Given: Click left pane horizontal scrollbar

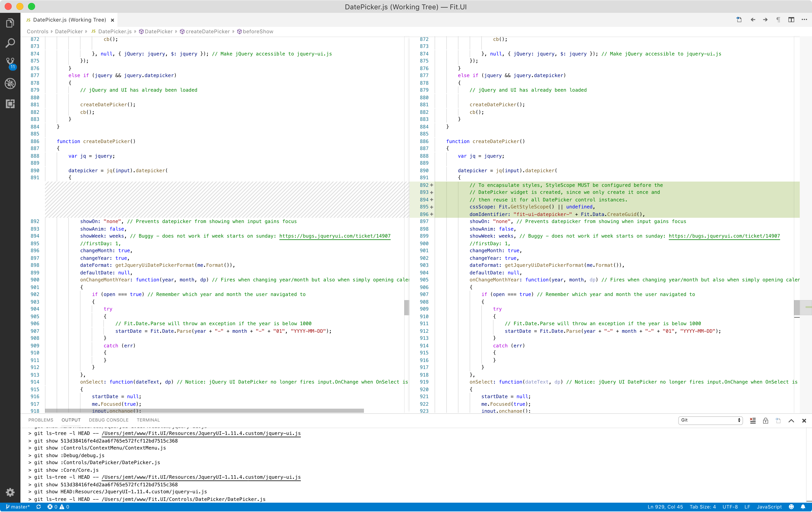Looking at the screenshot, I should pyautogui.click(x=204, y=410).
